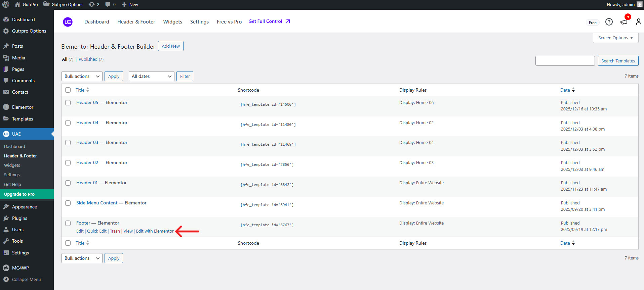This screenshot has height=290, width=644.
Task: Expand the Screen Options panel
Action: point(615,38)
